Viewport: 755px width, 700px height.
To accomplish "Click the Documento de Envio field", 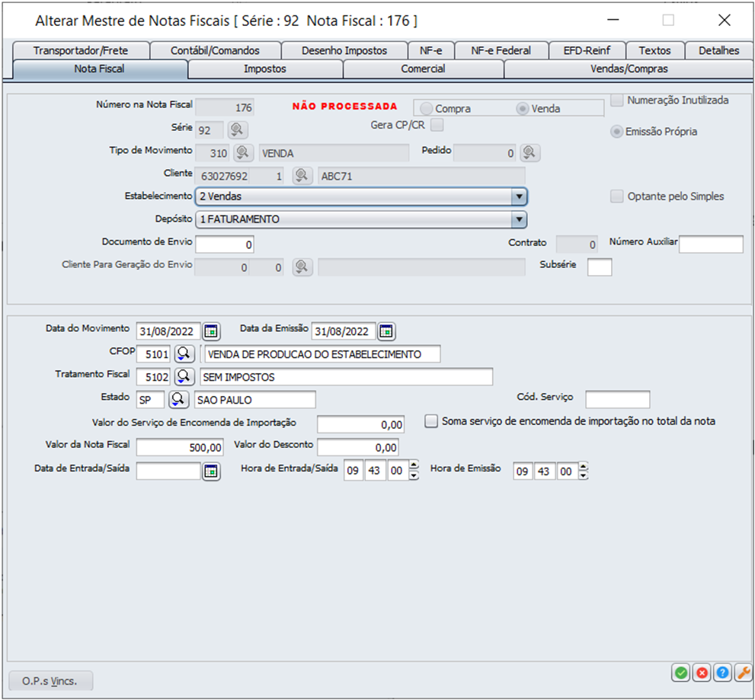I will tap(225, 244).
